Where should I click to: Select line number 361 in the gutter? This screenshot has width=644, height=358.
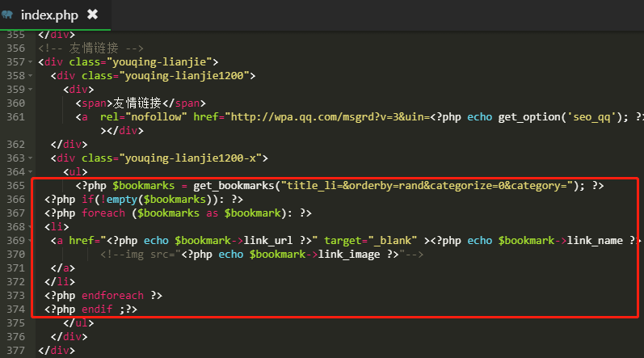tap(15, 117)
